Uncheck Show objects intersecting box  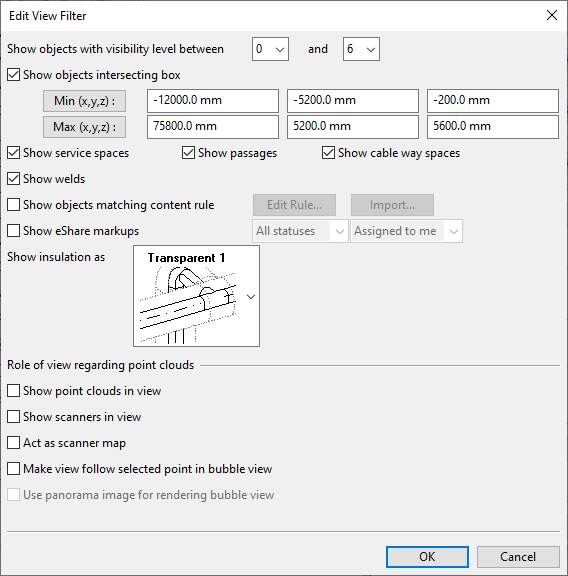(x=14, y=75)
